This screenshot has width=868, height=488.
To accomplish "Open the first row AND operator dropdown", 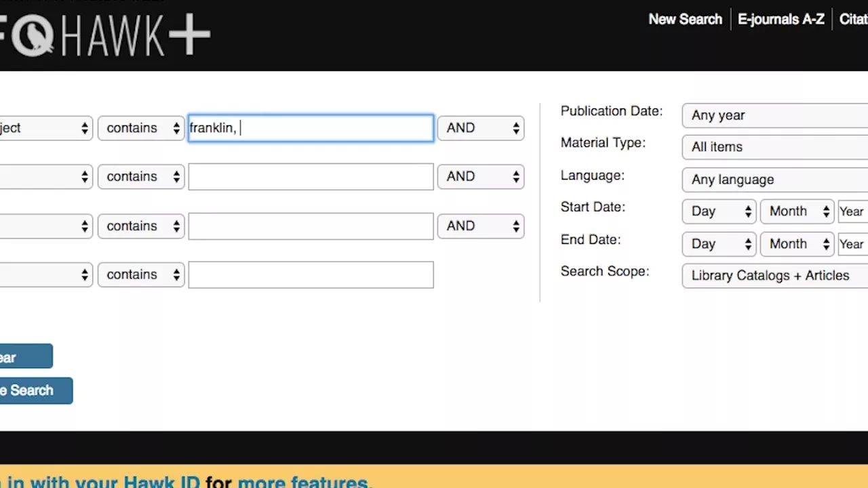I will click(x=481, y=128).
